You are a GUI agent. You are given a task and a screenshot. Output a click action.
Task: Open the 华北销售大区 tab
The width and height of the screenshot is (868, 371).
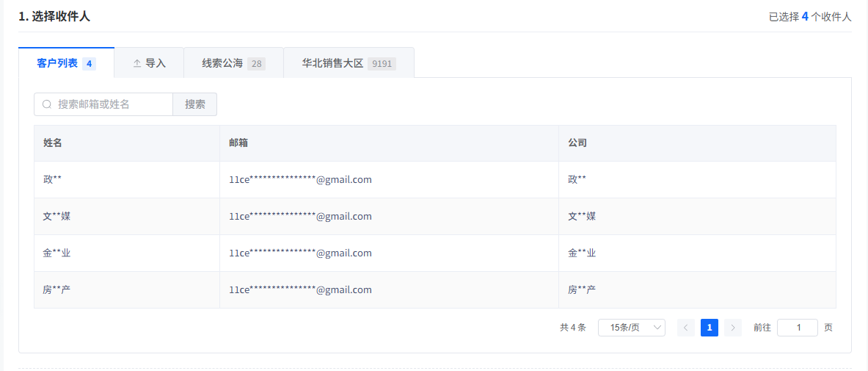point(348,63)
